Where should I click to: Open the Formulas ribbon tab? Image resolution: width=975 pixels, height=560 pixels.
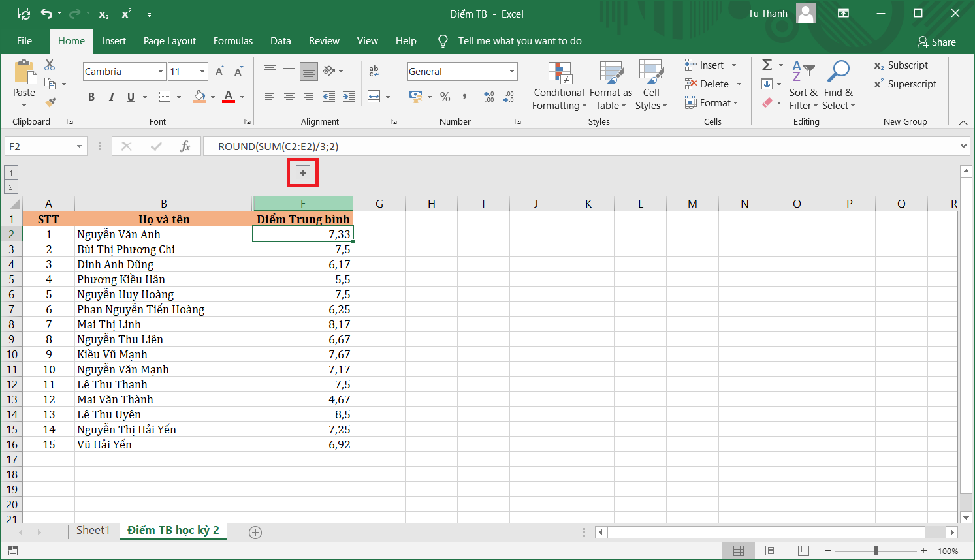[232, 41]
